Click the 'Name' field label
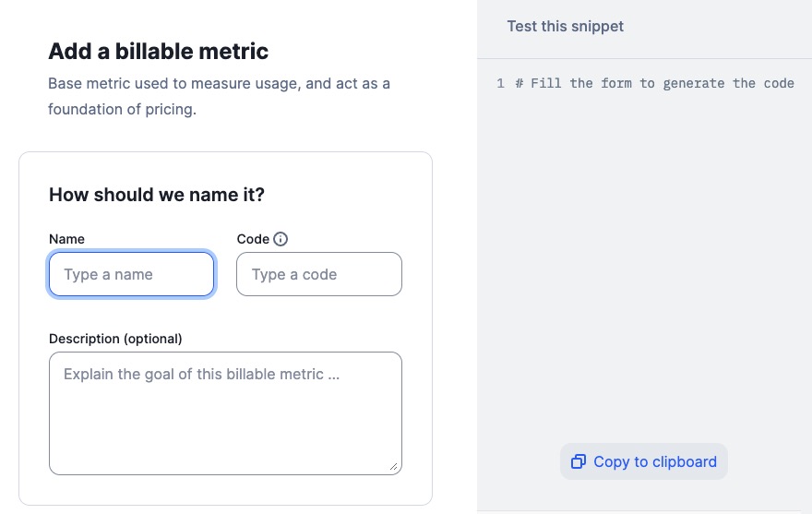 pos(66,239)
